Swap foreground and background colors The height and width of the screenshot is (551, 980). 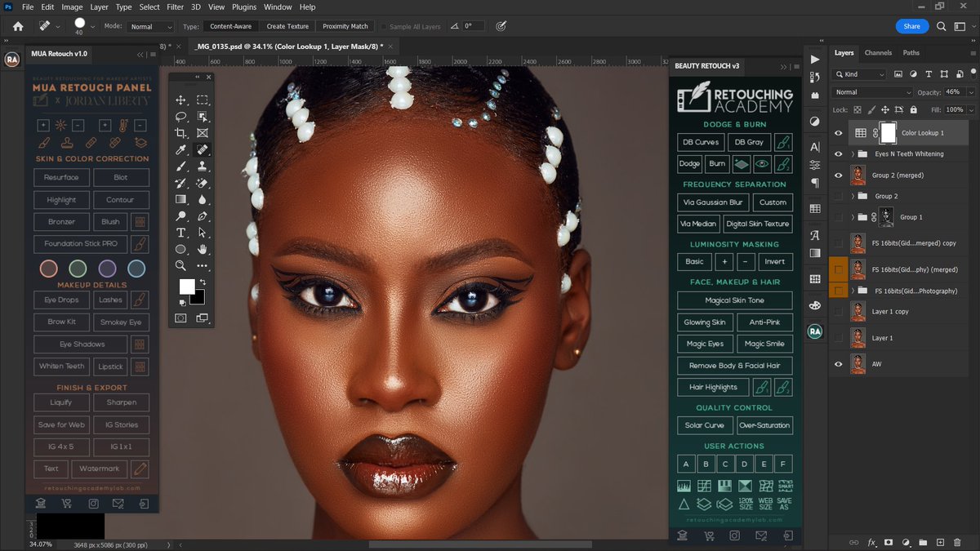202,282
